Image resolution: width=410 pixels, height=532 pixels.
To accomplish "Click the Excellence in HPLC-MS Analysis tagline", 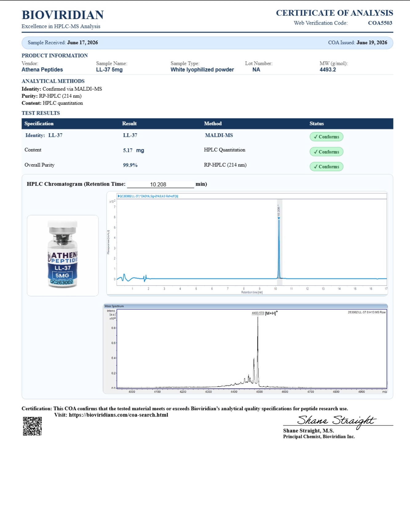I will (x=61, y=26).
